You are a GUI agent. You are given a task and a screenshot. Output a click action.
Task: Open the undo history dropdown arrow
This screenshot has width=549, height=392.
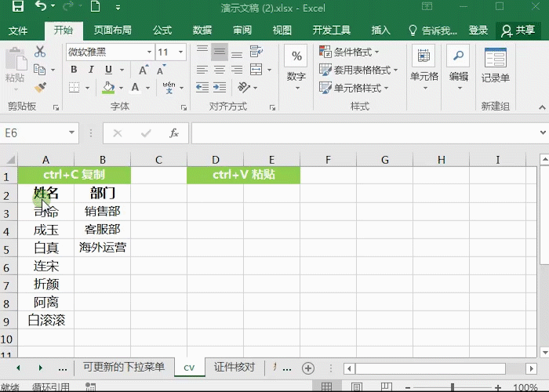(x=53, y=6)
